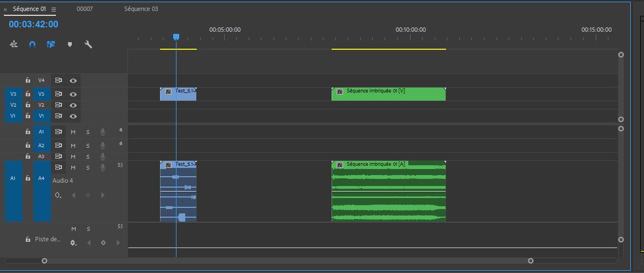Hide track V1 output eye

coord(73,117)
